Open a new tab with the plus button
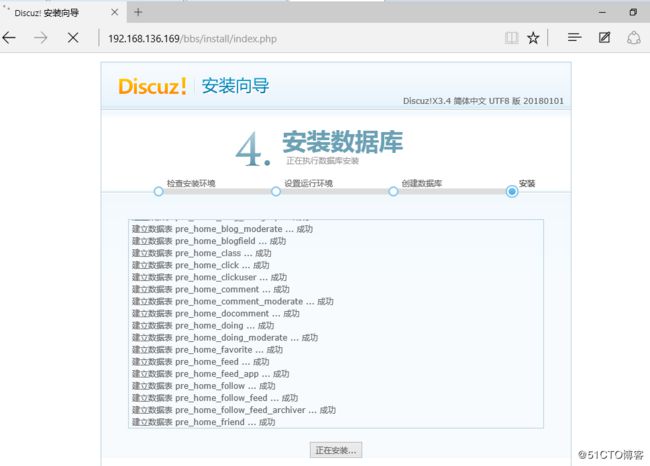The height and width of the screenshot is (466, 650). click(x=138, y=12)
